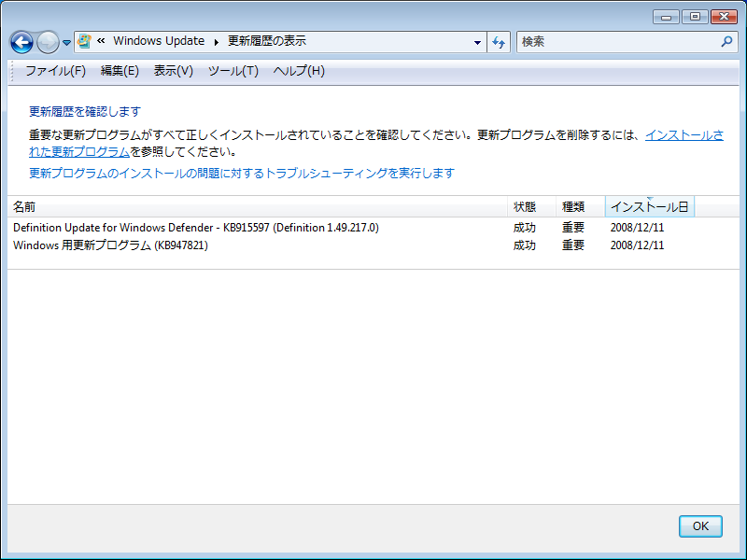Minimize the Windows Update window

(666, 17)
